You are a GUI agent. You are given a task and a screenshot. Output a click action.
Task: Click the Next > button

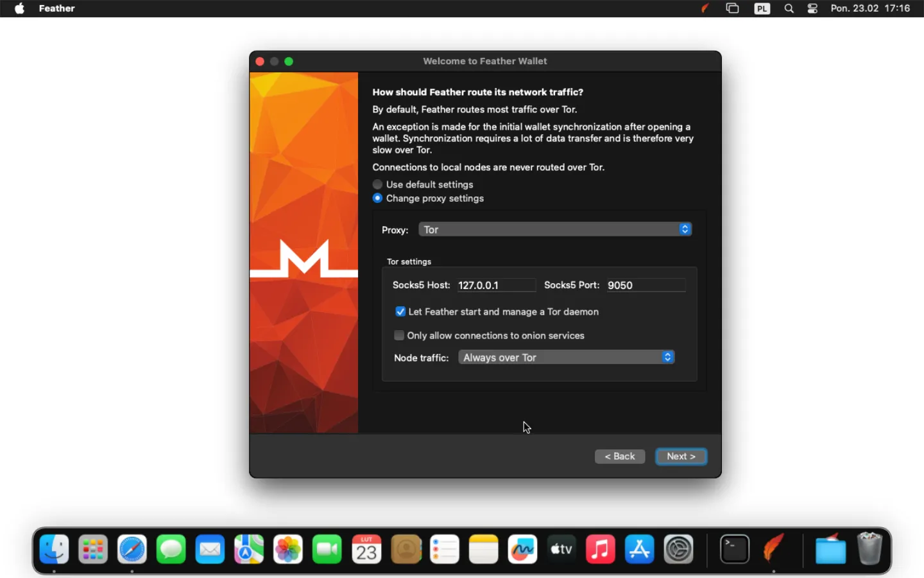[x=681, y=457]
